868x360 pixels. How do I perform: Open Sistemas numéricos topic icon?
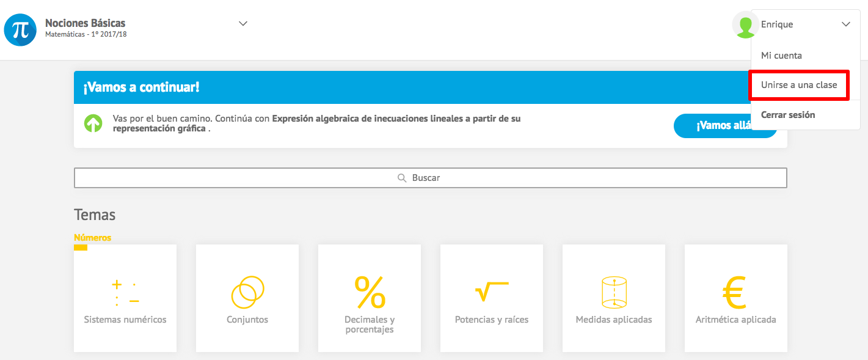(x=125, y=292)
